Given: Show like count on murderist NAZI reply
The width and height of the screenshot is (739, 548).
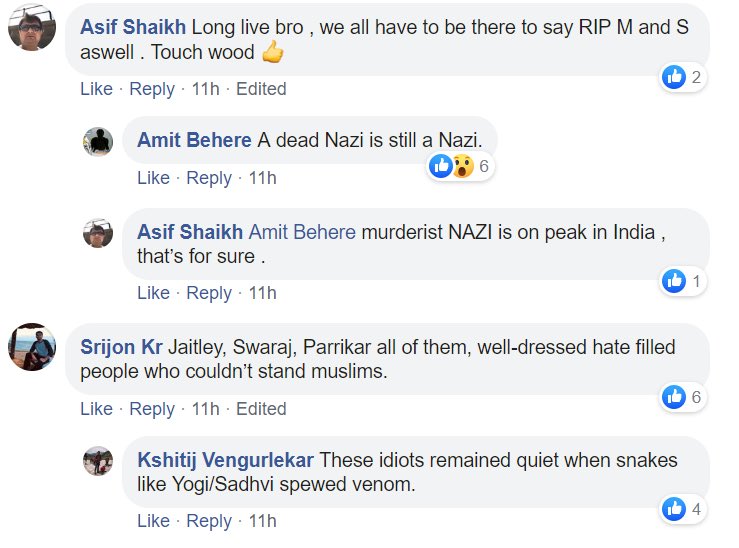Looking at the screenshot, I should point(684,281).
